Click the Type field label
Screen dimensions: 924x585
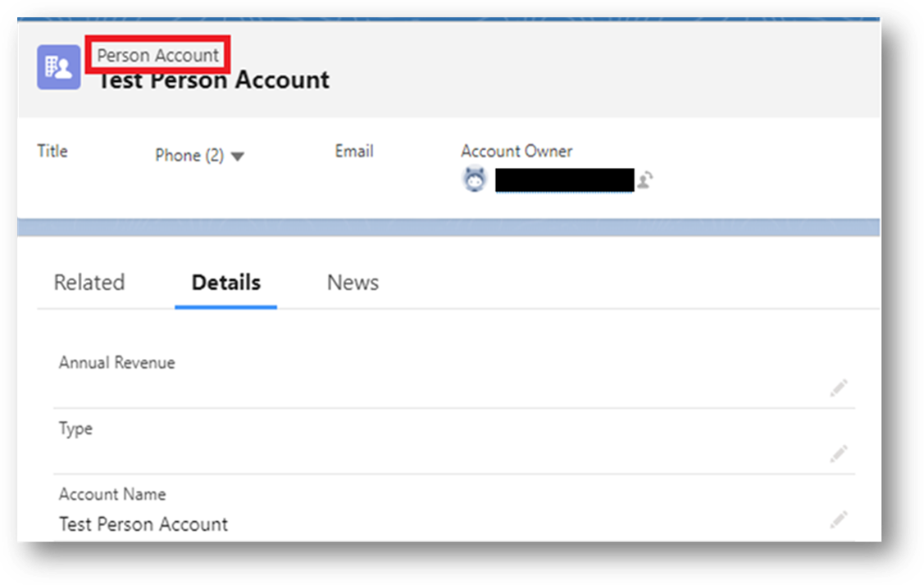75,429
